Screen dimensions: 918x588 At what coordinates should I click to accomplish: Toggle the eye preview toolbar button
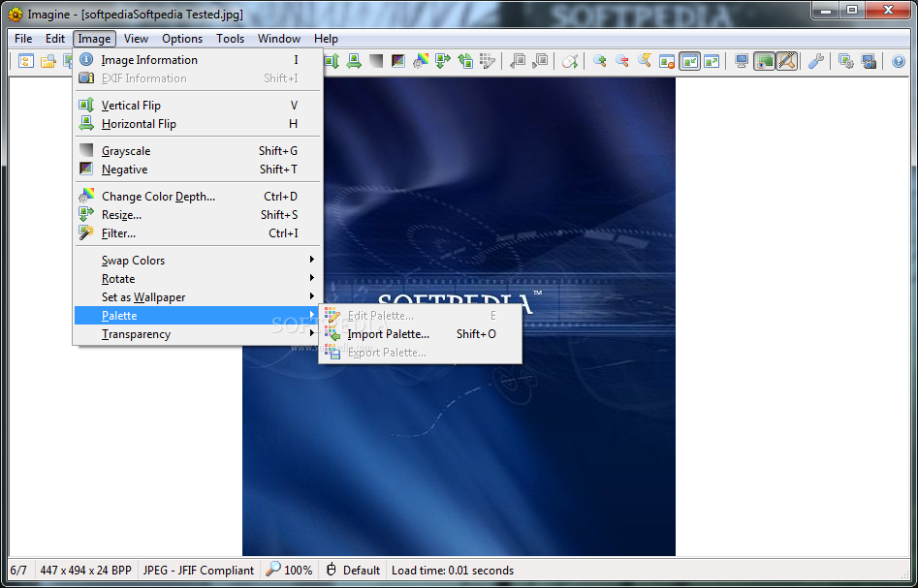[x=765, y=61]
